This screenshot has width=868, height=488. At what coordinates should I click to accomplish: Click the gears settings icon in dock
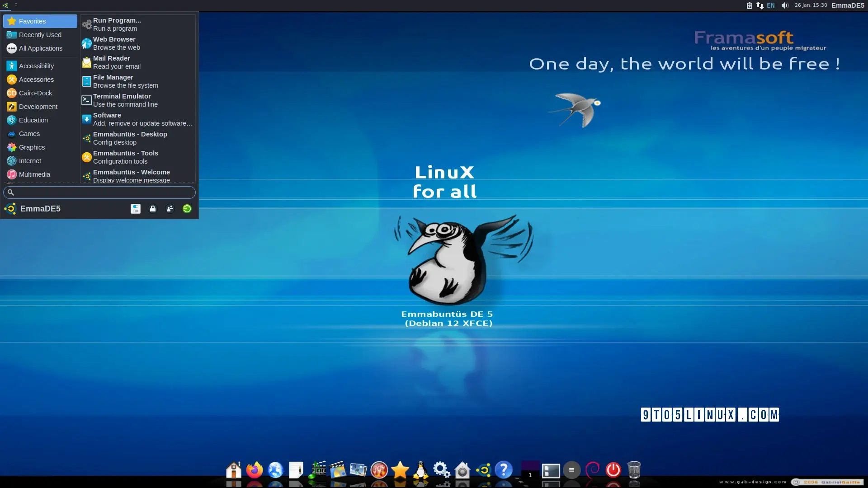tap(441, 470)
